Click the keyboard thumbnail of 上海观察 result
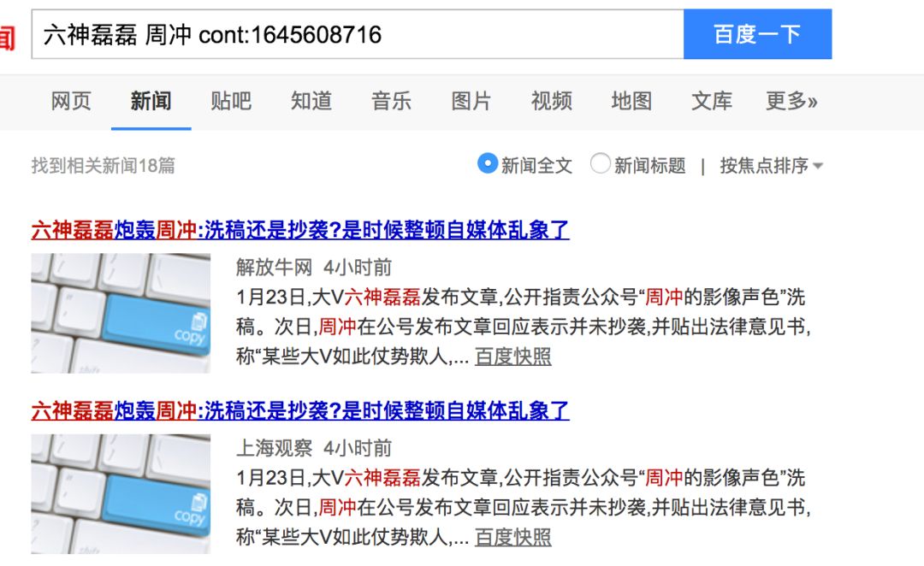924x566 pixels. [121, 494]
